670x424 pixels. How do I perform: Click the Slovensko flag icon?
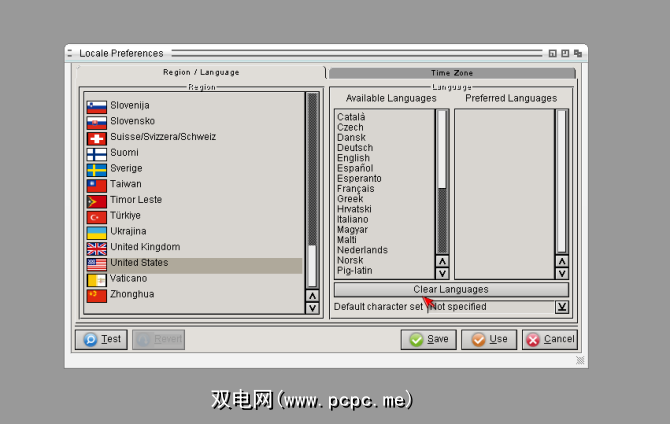97,123
